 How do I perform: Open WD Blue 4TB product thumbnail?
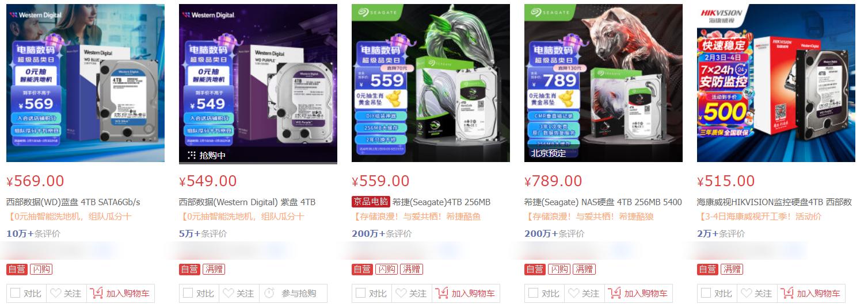[85, 83]
